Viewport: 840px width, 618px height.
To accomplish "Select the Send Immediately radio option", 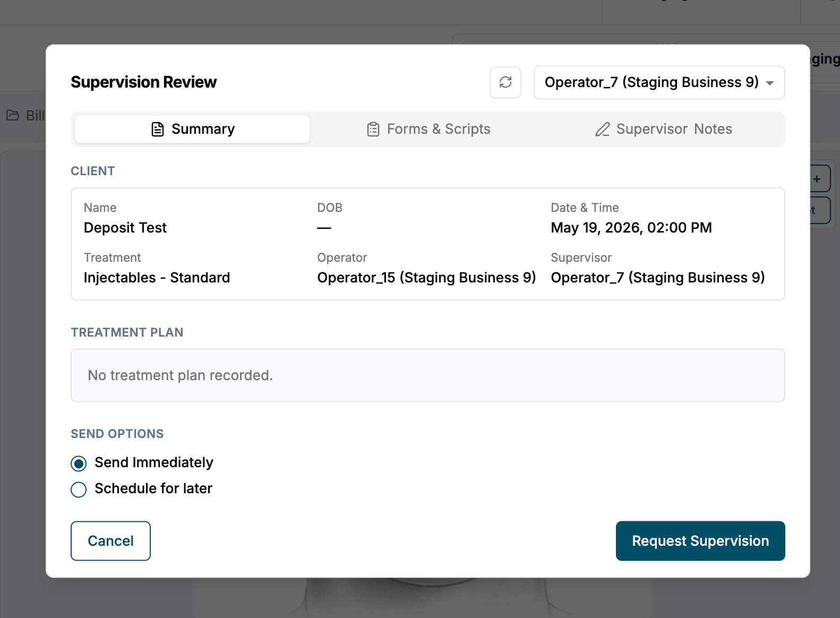I will point(79,463).
